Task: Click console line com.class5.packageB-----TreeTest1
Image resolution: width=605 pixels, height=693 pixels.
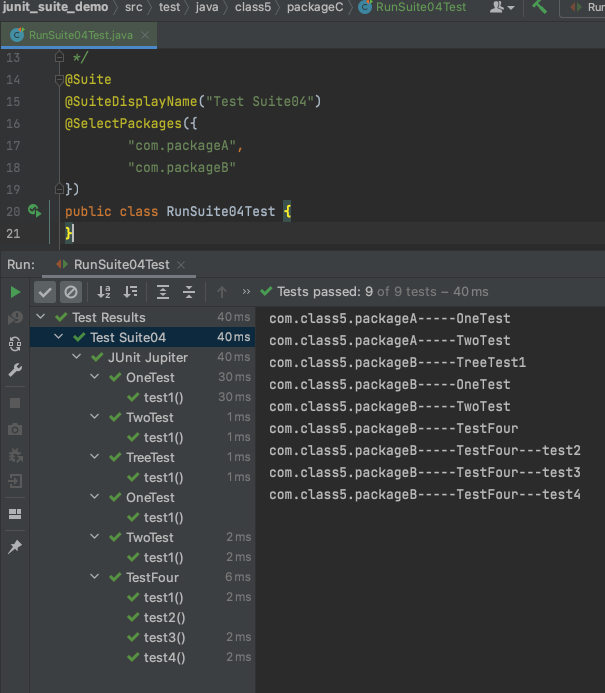Action: coord(397,362)
